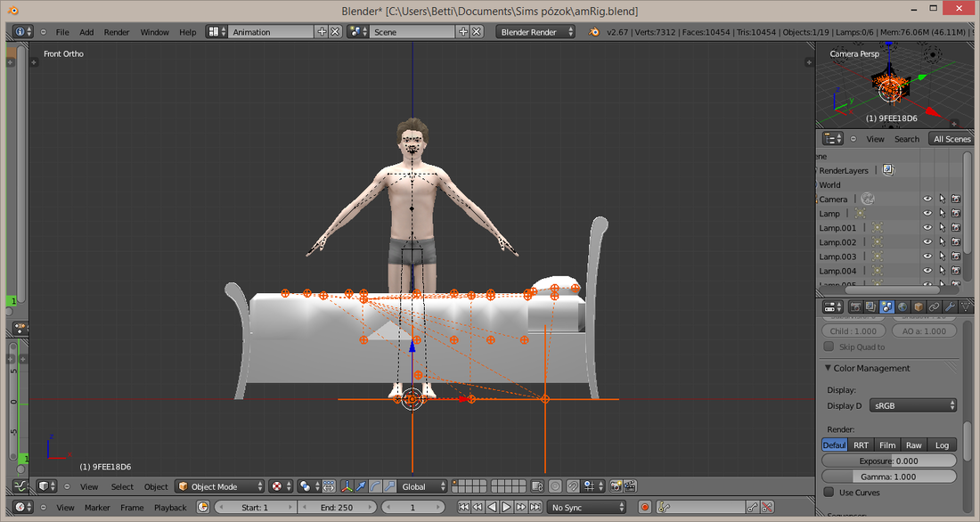Image resolution: width=980 pixels, height=522 pixels.
Task: Jump to last frame playback button
Action: click(x=535, y=507)
